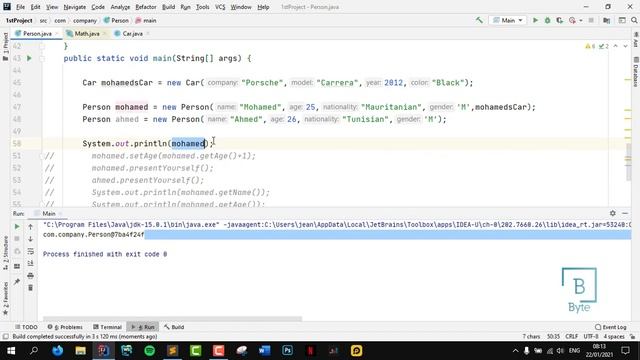Toggle the Project tool window stripe
The image size is (640, 360).
click(5, 46)
